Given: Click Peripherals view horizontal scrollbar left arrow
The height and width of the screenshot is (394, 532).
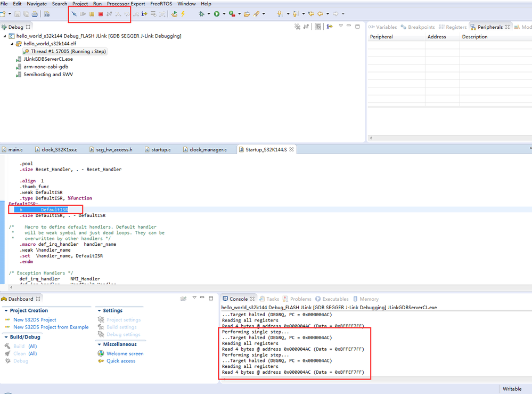Looking at the screenshot, I should click(x=371, y=138).
